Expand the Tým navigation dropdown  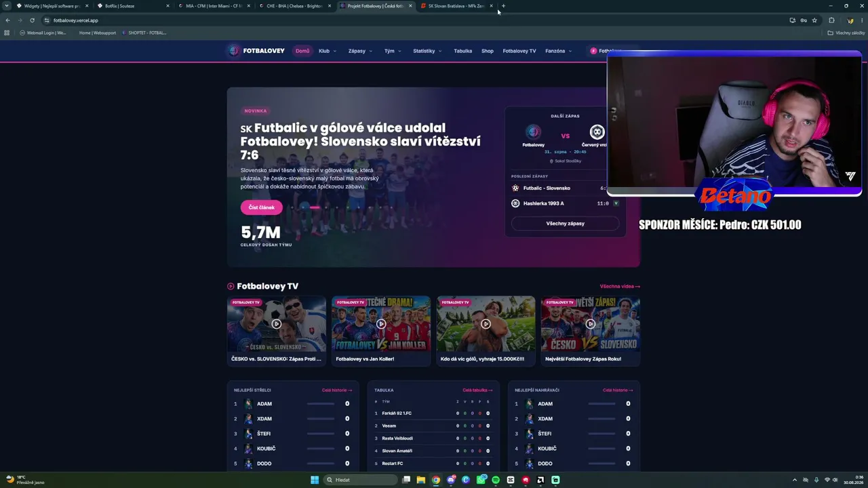click(x=393, y=51)
